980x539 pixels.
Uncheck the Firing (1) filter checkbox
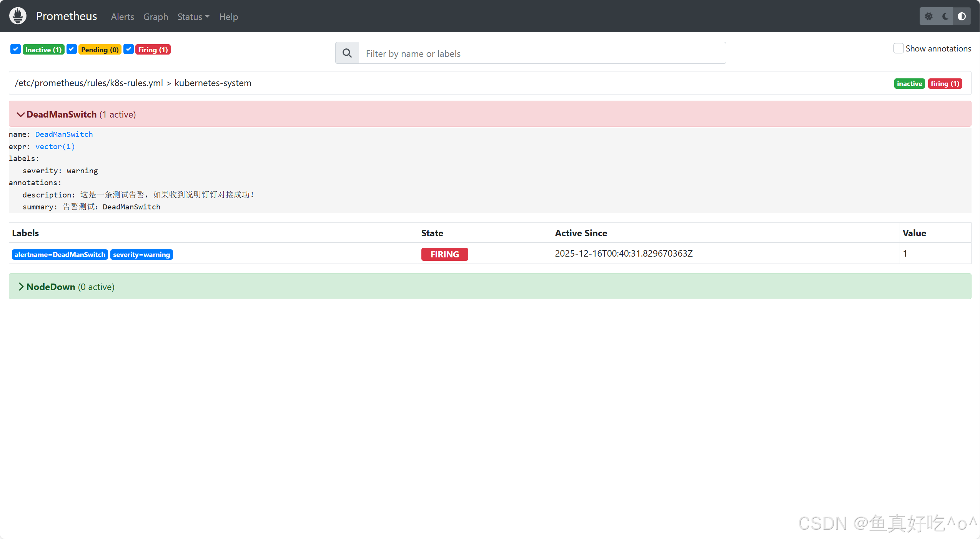128,49
